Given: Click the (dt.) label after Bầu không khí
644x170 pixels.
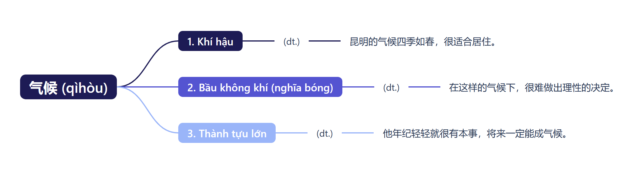Looking at the screenshot, I should [391, 88].
